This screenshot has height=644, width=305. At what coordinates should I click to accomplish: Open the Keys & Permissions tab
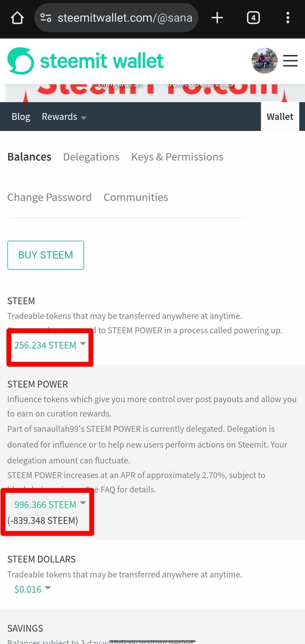click(177, 157)
